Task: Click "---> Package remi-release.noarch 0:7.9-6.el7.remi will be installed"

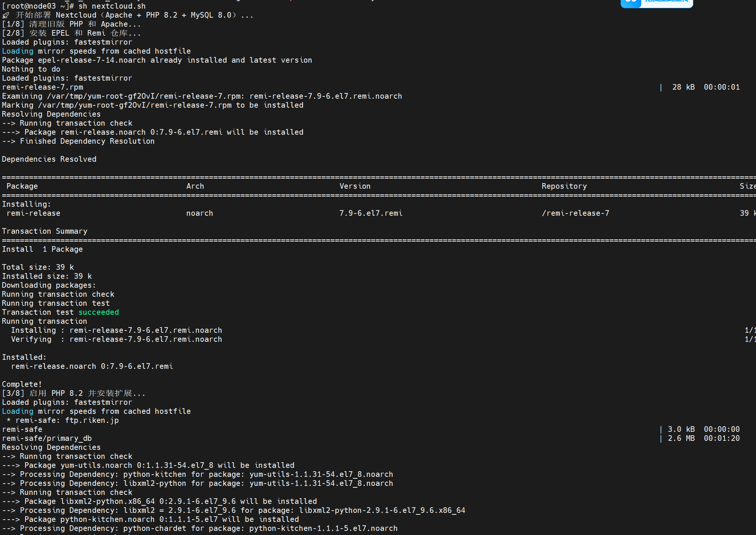Action: tap(153, 132)
